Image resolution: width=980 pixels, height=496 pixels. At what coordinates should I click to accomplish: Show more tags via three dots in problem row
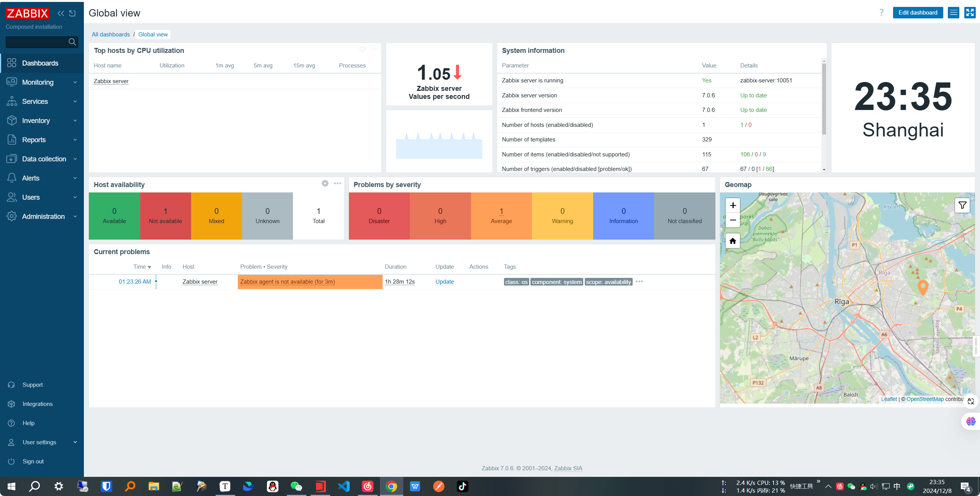tap(639, 282)
